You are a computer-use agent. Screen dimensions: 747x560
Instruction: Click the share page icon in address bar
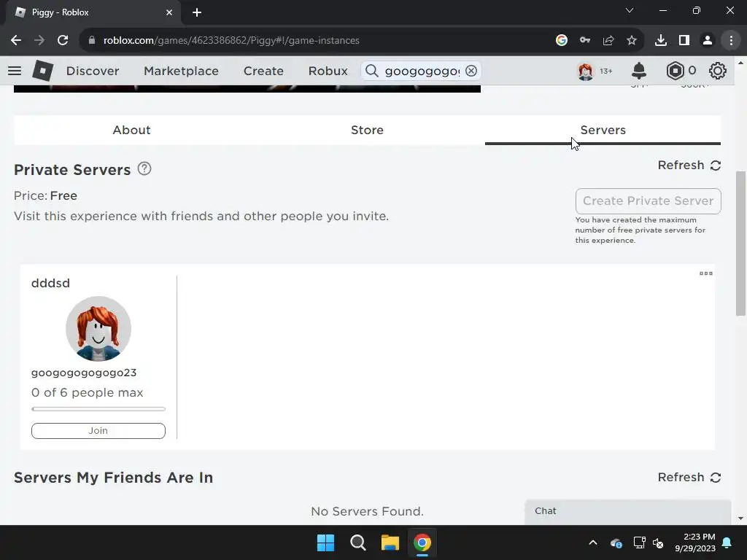(608, 41)
